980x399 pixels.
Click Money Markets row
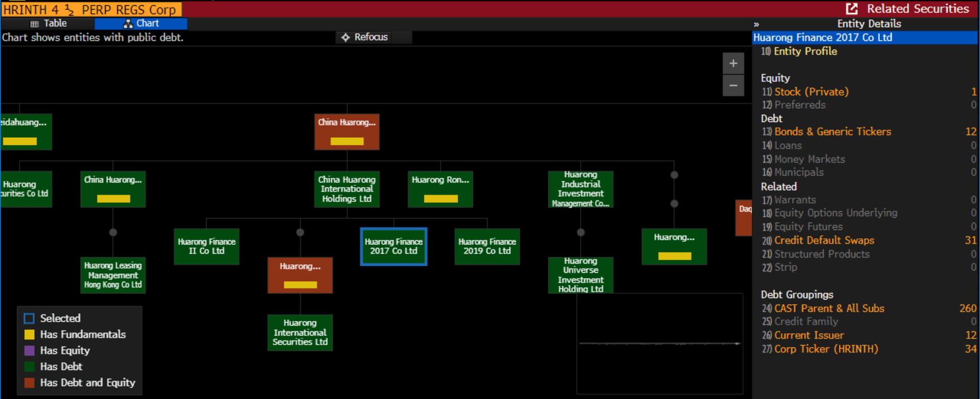(869, 159)
